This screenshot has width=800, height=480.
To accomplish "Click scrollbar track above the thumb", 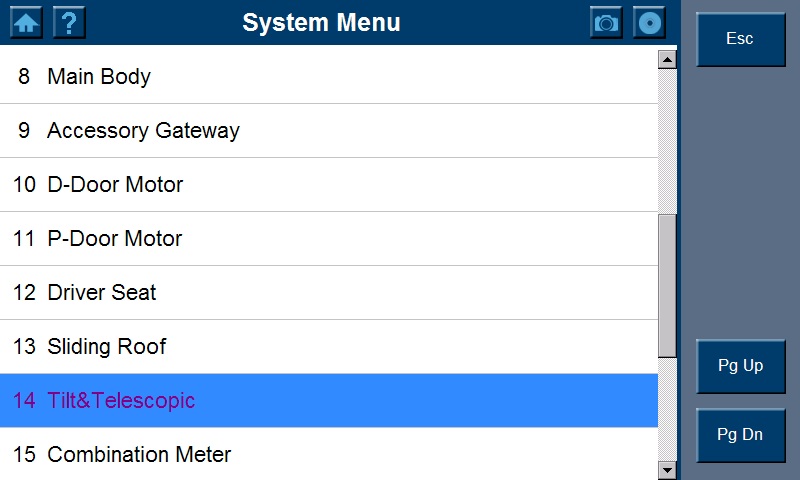I will (x=667, y=140).
